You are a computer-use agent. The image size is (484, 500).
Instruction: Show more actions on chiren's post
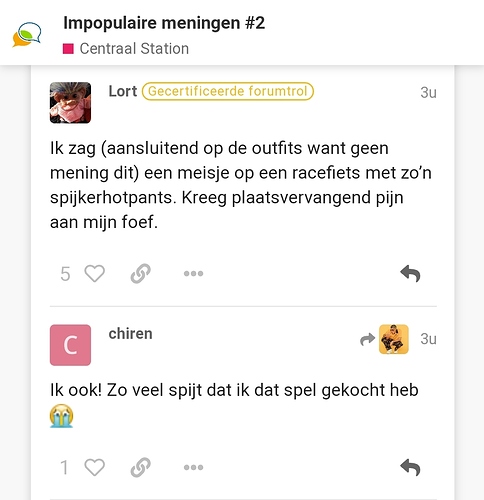pyautogui.click(x=193, y=467)
